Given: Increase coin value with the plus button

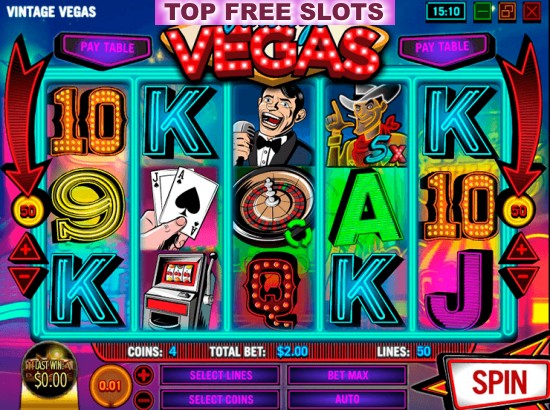Looking at the screenshot, I should (x=143, y=375).
